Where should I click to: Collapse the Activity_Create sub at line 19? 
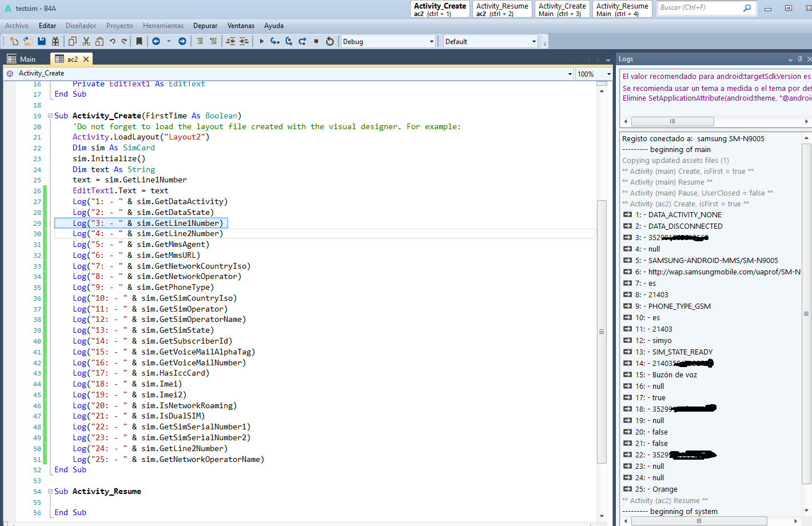point(50,116)
